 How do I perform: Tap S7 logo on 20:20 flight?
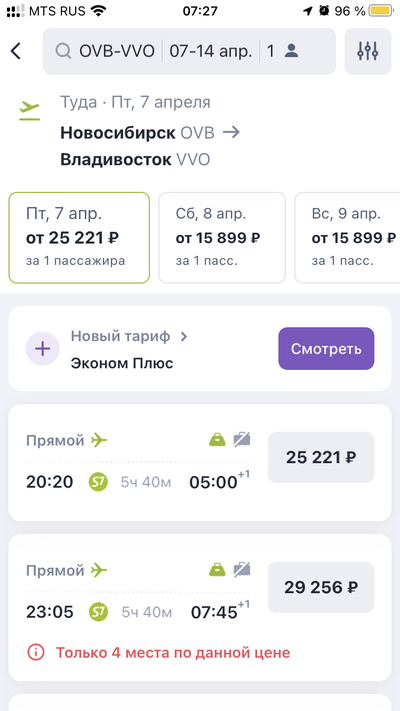[x=98, y=482]
